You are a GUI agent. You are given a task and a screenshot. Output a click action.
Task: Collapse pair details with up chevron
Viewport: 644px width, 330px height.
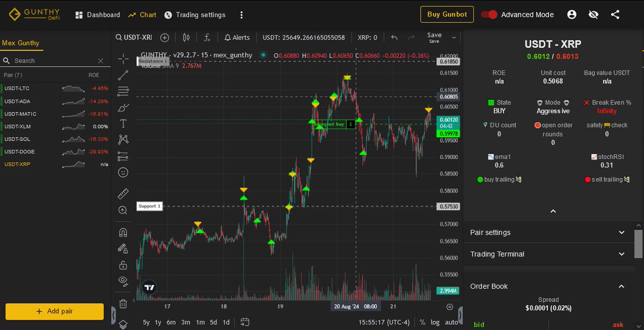click(x=553, y=211)
